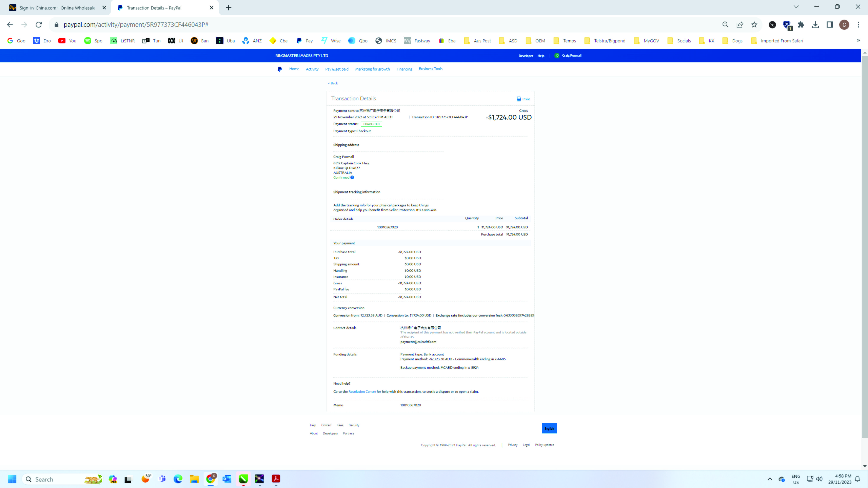
Task: Open Chrome three-dot menu
Action: tap(858, 25)
